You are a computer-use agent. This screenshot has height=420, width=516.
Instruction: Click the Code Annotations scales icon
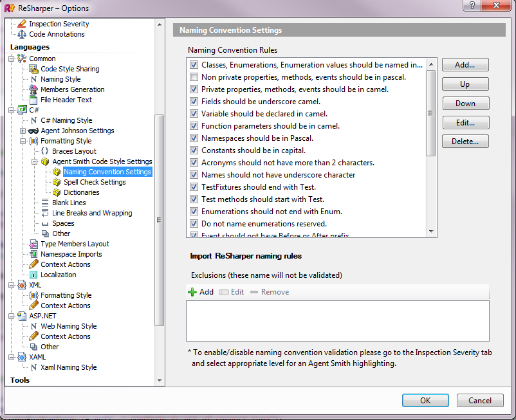(x=22, y=34)
